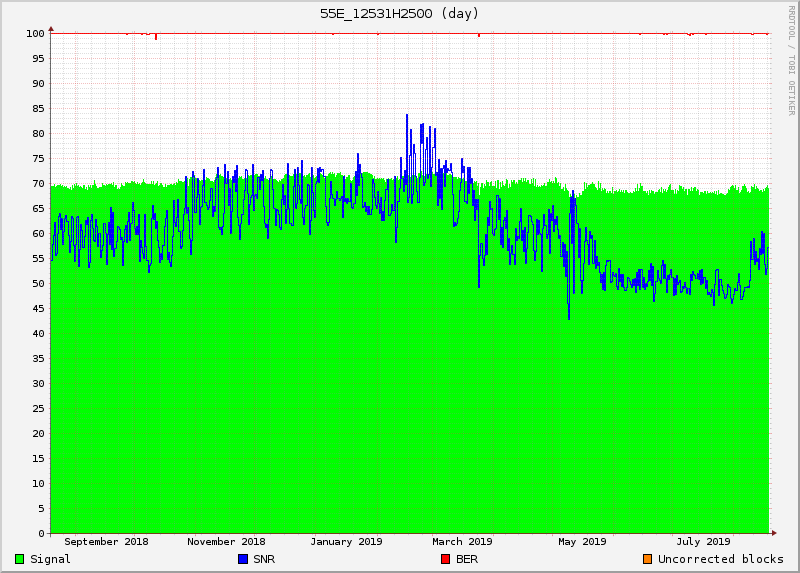Viewport: 800px width, 573px height.
Task: Click the 90 y-axis value
Action: coord(38,84)
